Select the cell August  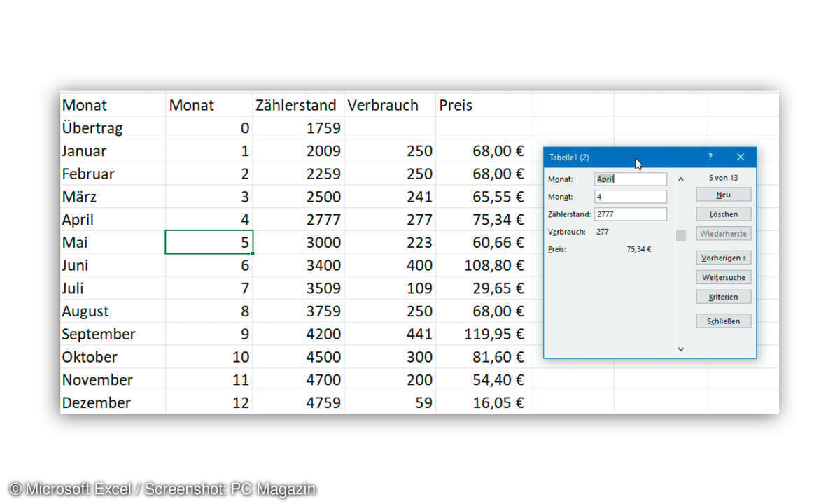pos(113,311)
